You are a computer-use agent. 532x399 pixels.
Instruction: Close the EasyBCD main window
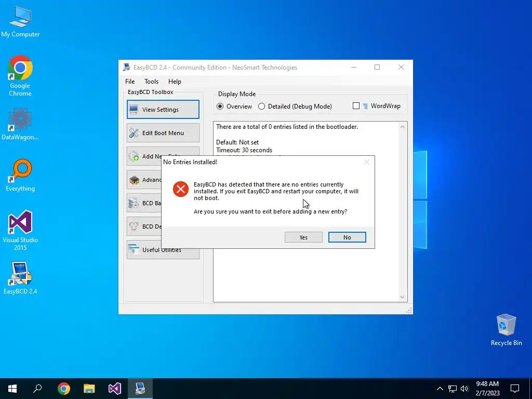click(401, 67)
